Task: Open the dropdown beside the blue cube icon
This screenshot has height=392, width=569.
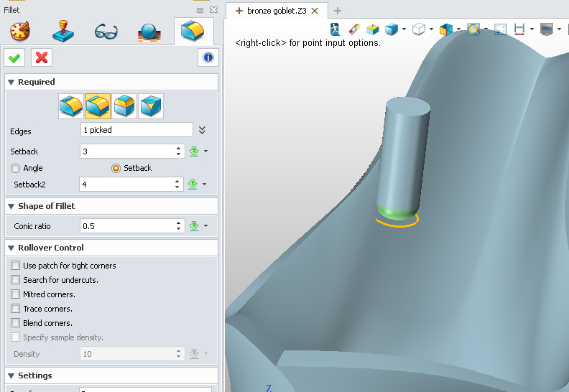Action: pos(404,29)
